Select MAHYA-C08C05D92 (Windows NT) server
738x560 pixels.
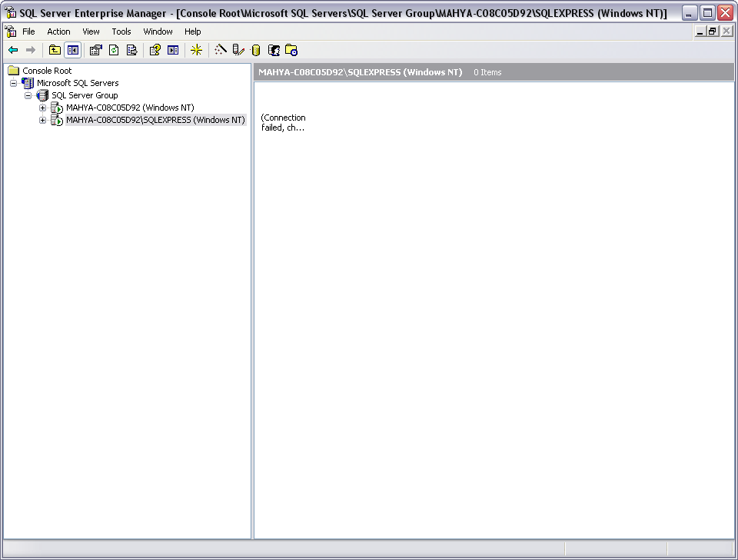(x=130, y=108)
